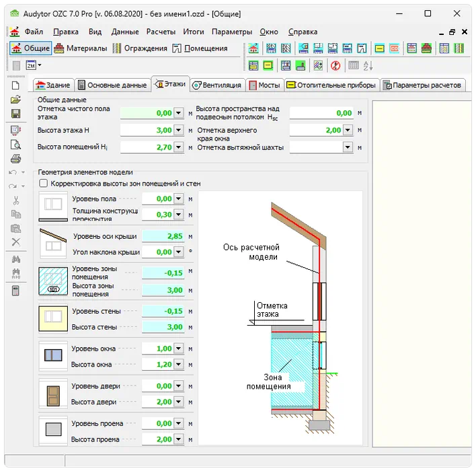Open the calculator icon in left sidebar
Image resolution: width=476 pixels, height=471 pixels.
coord(15,291)
